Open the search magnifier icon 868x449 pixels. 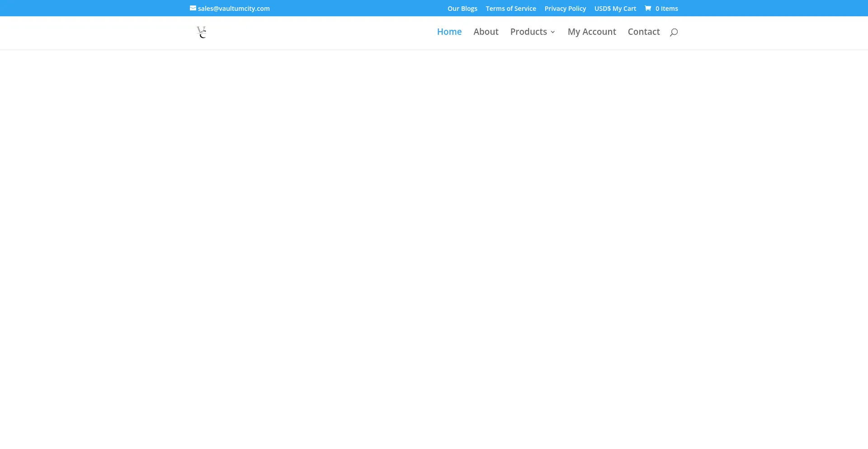click(x=674, y=32)
